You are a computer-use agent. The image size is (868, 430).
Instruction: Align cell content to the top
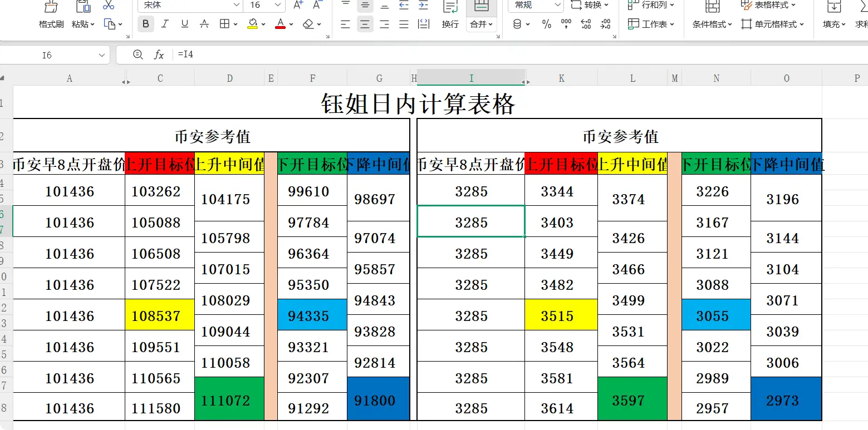coord(346,5)
